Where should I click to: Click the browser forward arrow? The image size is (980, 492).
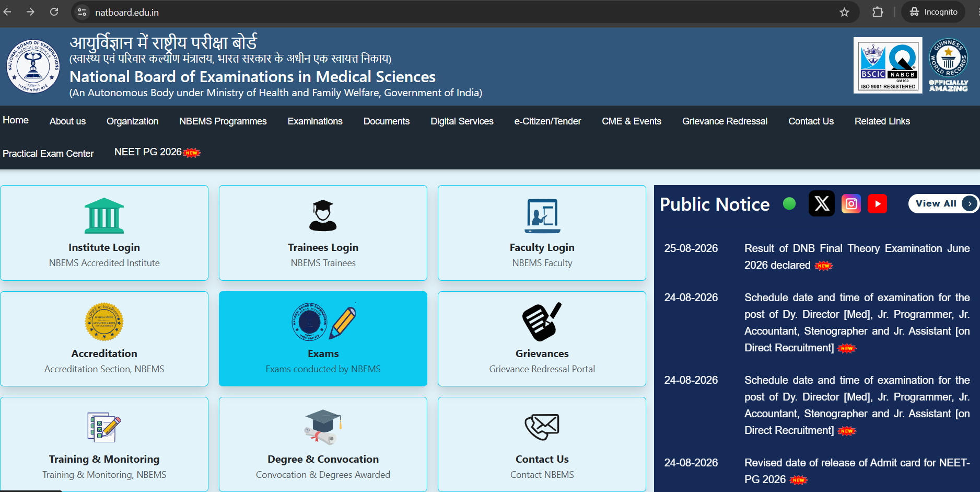30,12
